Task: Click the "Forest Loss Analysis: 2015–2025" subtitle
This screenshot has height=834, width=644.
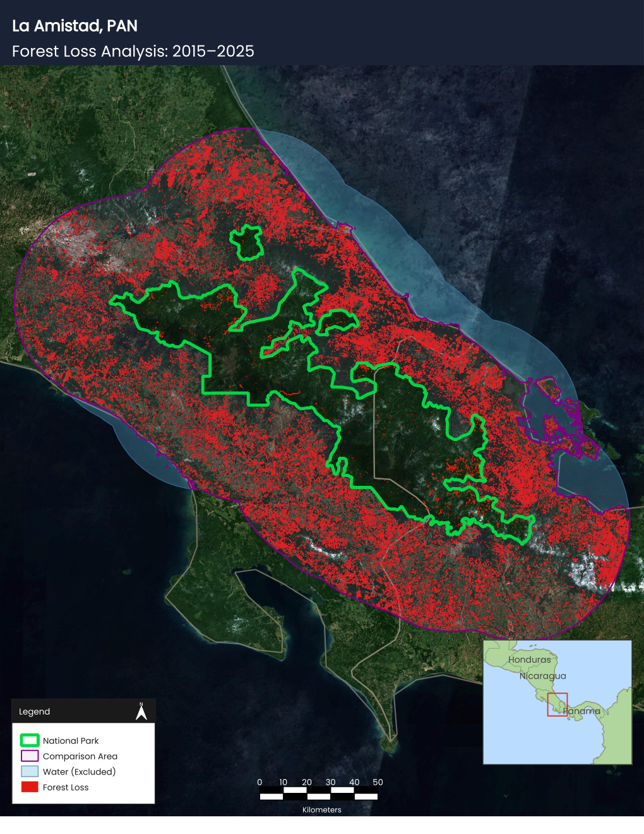Action: 133,51
